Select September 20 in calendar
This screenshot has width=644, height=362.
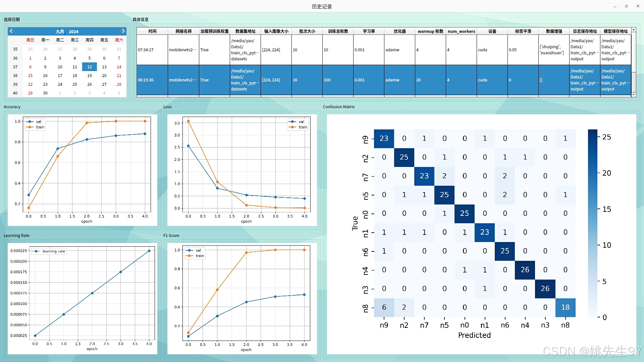tap(104, 75)
